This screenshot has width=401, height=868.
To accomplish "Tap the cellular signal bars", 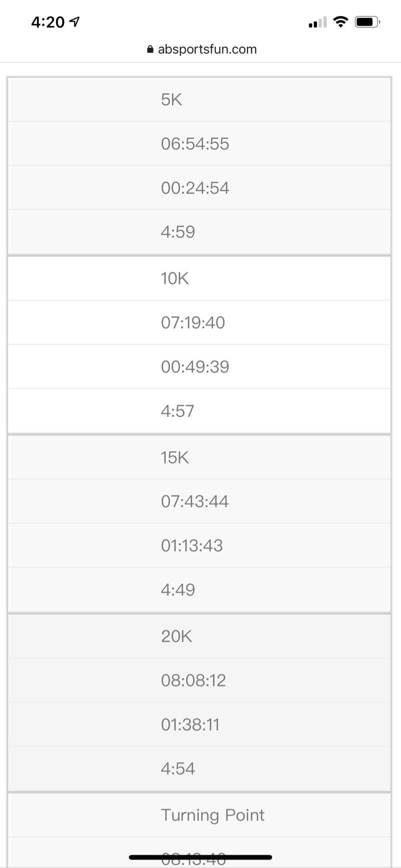I will [317, 23].
